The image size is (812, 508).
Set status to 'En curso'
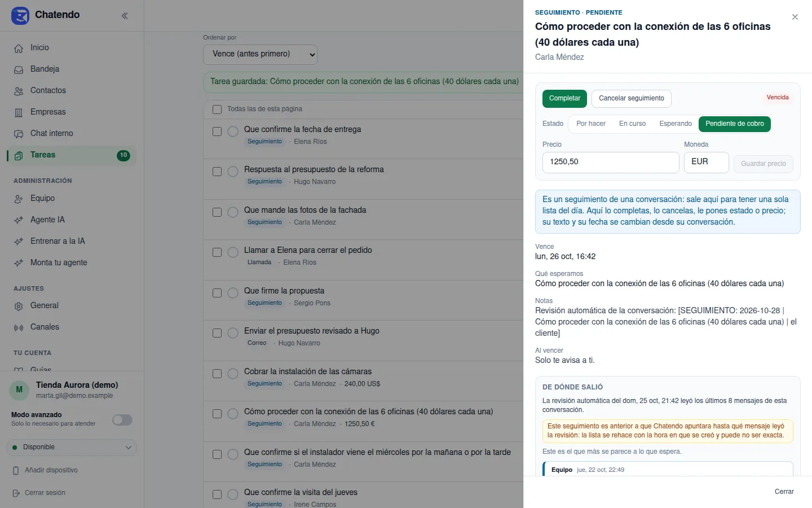(x=633, y=124)
